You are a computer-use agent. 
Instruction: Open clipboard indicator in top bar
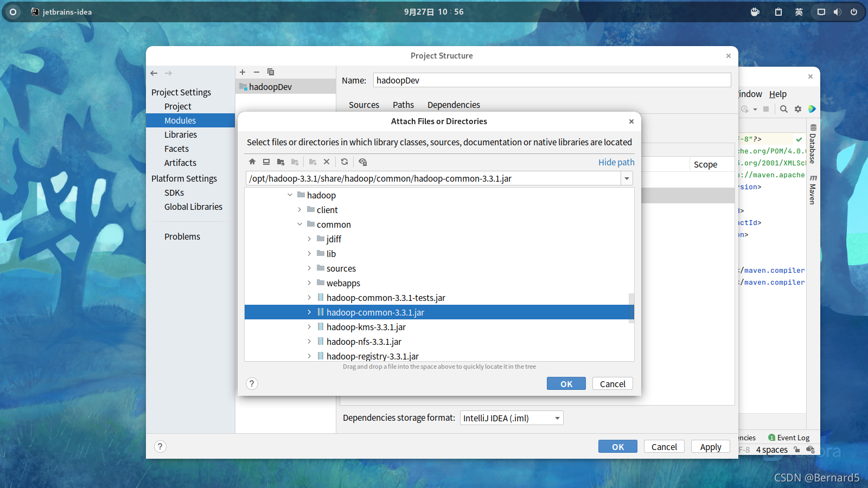(x=778, y=12)
